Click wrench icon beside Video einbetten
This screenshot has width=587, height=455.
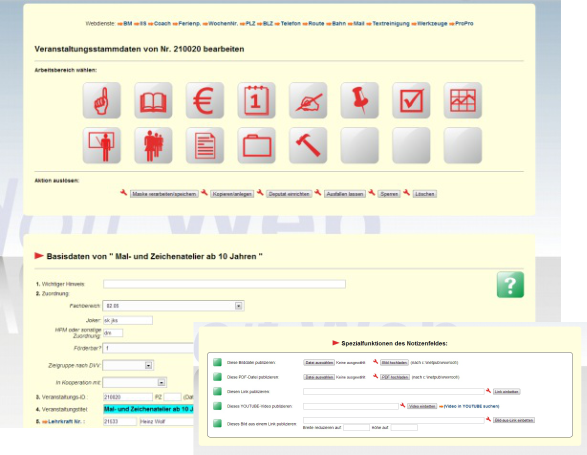402,405
